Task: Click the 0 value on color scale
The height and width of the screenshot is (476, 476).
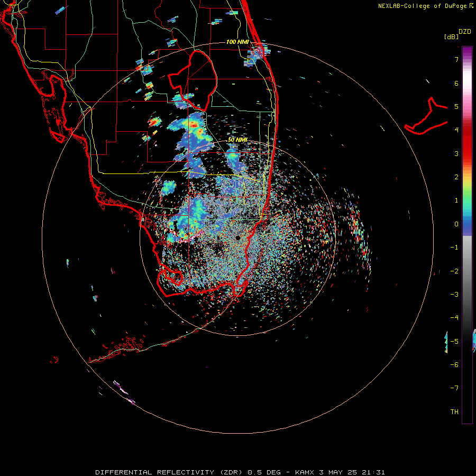Action: point(456,224)
